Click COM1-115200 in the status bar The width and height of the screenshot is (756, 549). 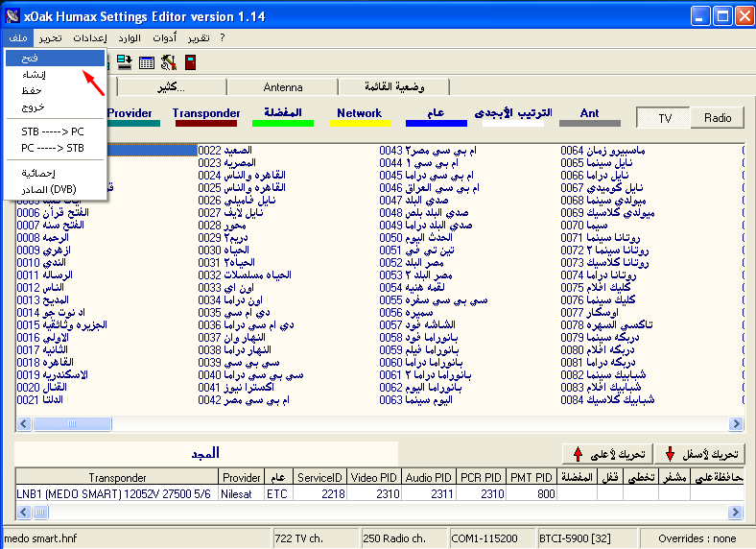click(x=484, y=538)
